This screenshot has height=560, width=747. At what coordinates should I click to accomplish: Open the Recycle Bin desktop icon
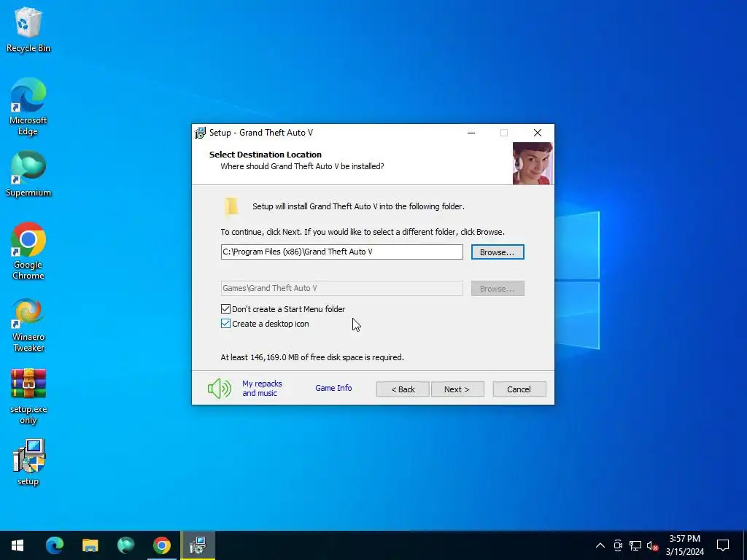tap(28, 29)
